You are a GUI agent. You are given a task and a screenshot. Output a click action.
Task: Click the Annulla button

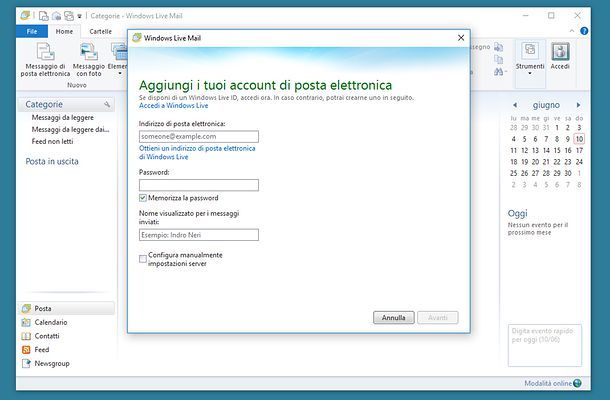point(394,318)
